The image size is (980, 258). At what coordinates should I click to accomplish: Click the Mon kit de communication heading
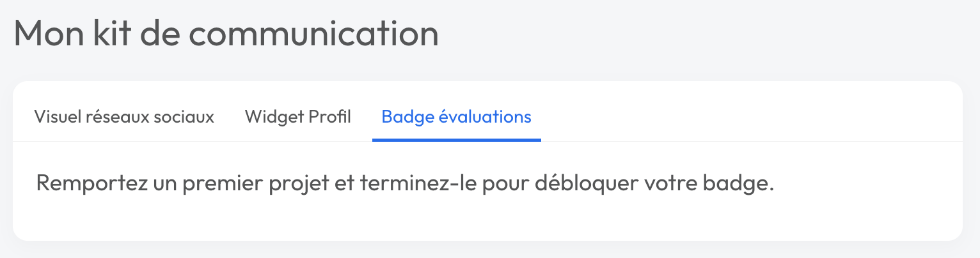pos(226,34)
